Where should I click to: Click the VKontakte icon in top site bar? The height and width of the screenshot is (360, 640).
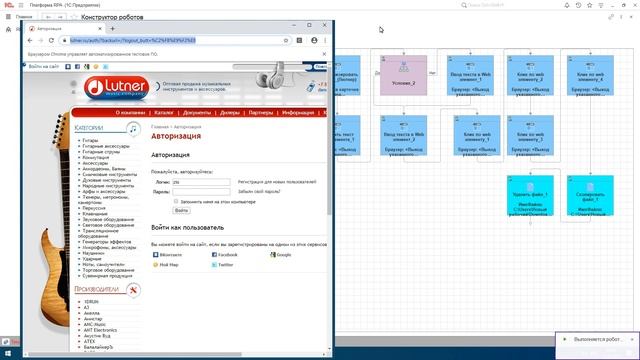(x=68, y=67)
